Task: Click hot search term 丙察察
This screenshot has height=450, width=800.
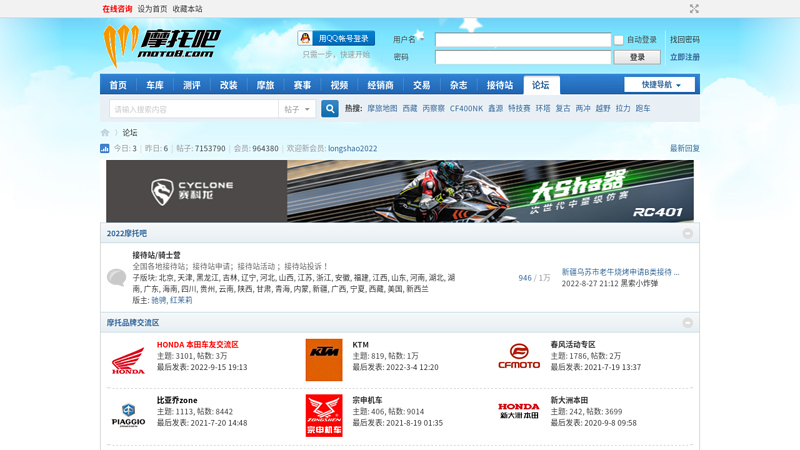Action: (x=434, y=108)
